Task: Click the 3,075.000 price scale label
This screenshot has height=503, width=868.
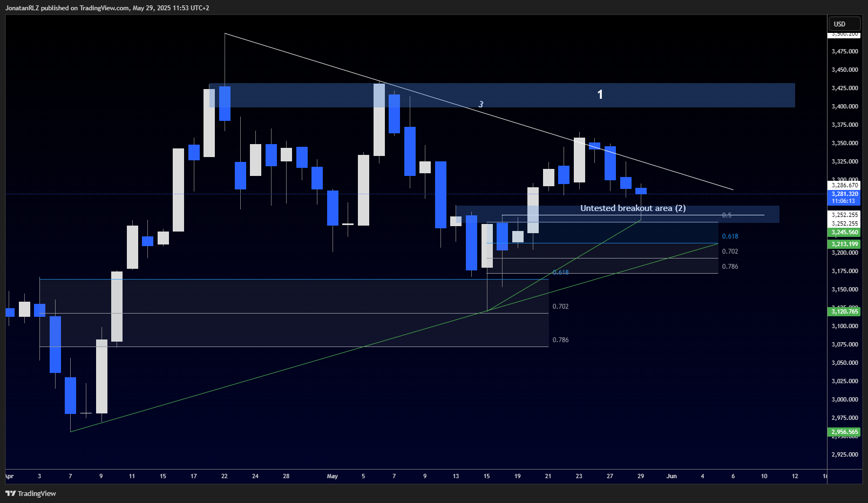Action: click(845, 344)
